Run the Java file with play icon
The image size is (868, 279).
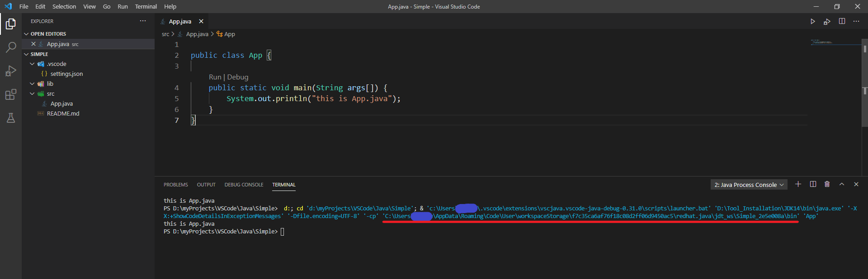(813, 21)
